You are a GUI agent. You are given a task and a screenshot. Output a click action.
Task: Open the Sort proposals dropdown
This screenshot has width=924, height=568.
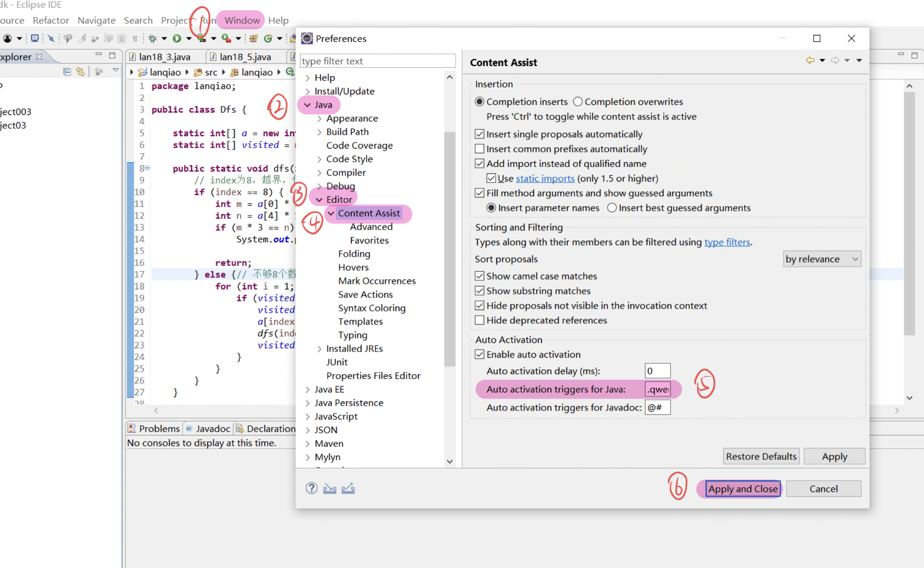click(822, 259)
